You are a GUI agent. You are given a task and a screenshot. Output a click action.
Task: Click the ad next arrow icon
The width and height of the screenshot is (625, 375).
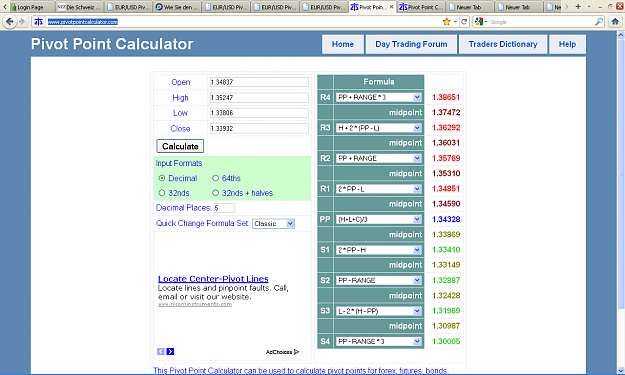(170, 351)
